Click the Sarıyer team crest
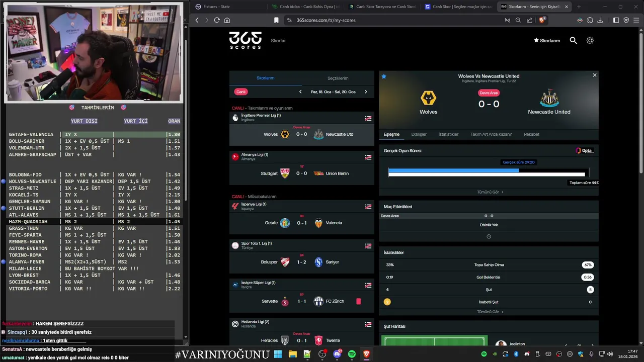Screen dimensions: 644x362 click(x=318, y=262)
